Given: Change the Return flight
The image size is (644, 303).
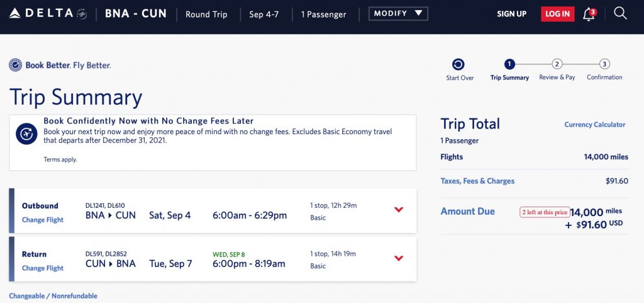Looking at the screenshot, I should [x=43, y=268].
